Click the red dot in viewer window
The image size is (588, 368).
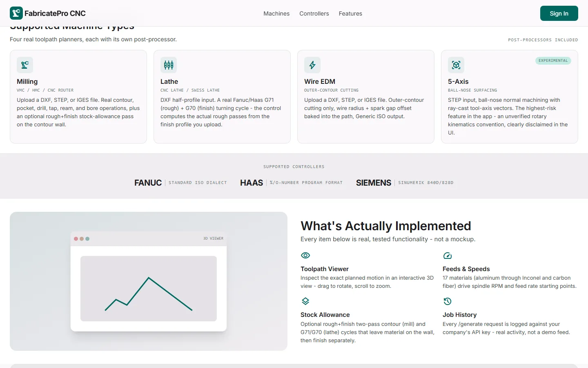76,239
